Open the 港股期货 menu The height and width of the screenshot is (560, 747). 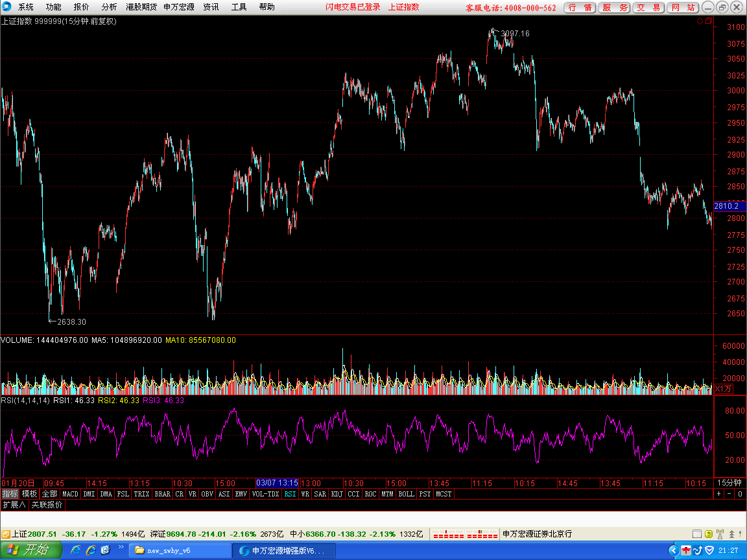tap(141, 7)
